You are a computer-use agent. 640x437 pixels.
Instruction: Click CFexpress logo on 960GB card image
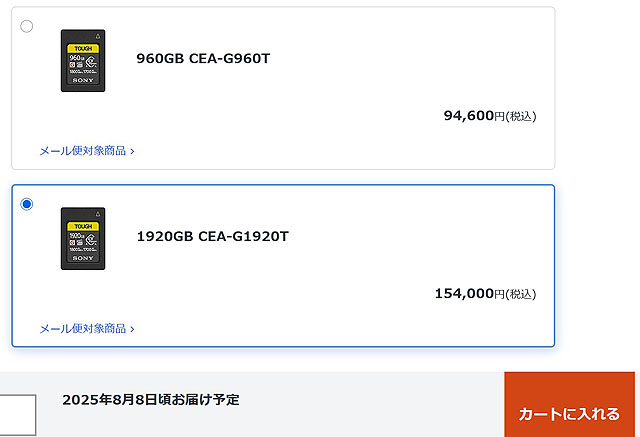pyautogui.click(x=91, y=62)
